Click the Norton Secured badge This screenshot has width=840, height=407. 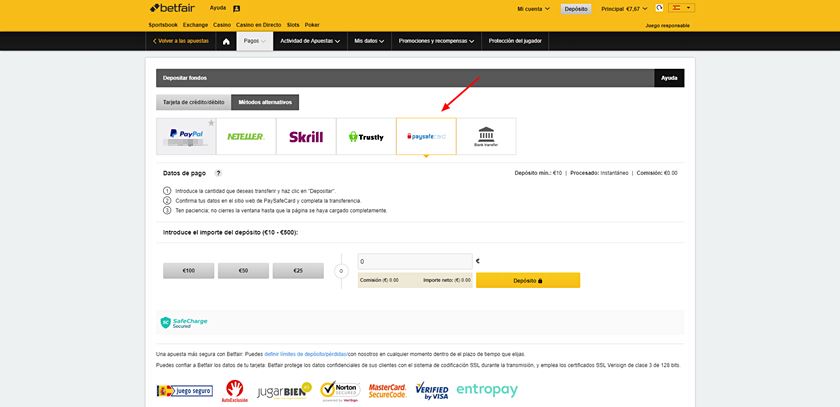click(x=340, y=390)
